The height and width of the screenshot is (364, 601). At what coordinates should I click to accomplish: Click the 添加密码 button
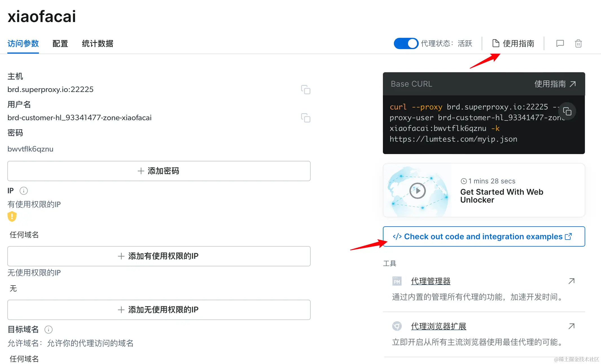click(x=159, y=171)
